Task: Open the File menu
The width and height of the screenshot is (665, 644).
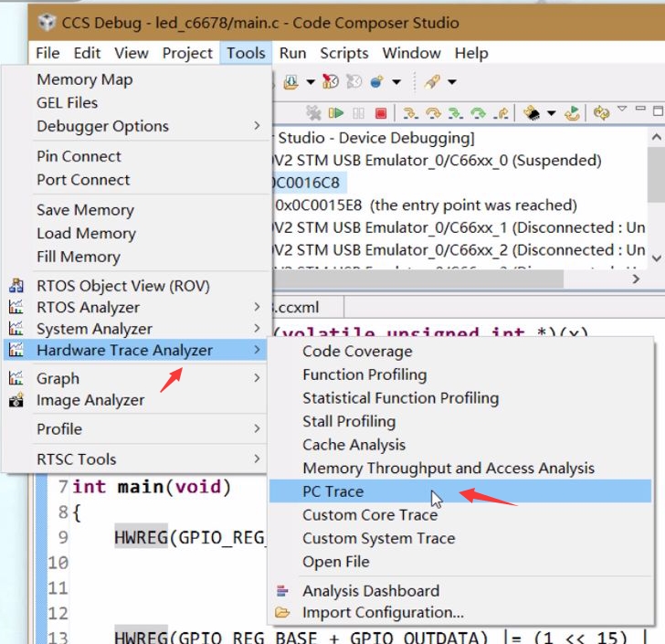Action: click(x=47, y=53)
